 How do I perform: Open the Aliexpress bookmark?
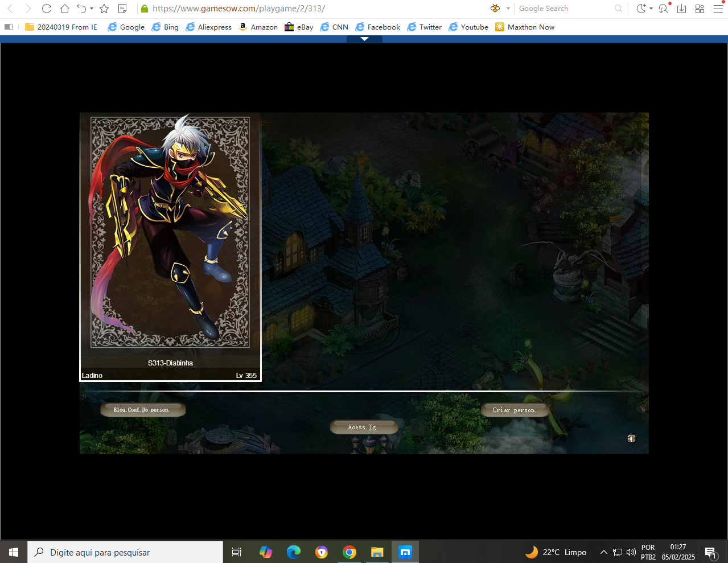(209, 27)
